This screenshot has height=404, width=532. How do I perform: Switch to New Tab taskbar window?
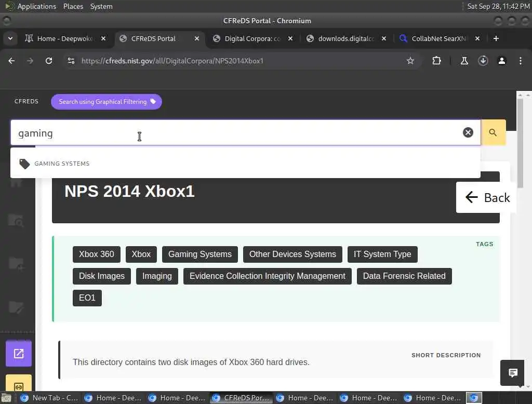[49, 398]
